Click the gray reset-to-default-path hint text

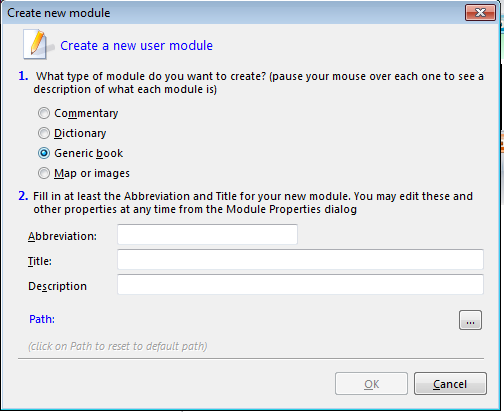coord(118,346)
